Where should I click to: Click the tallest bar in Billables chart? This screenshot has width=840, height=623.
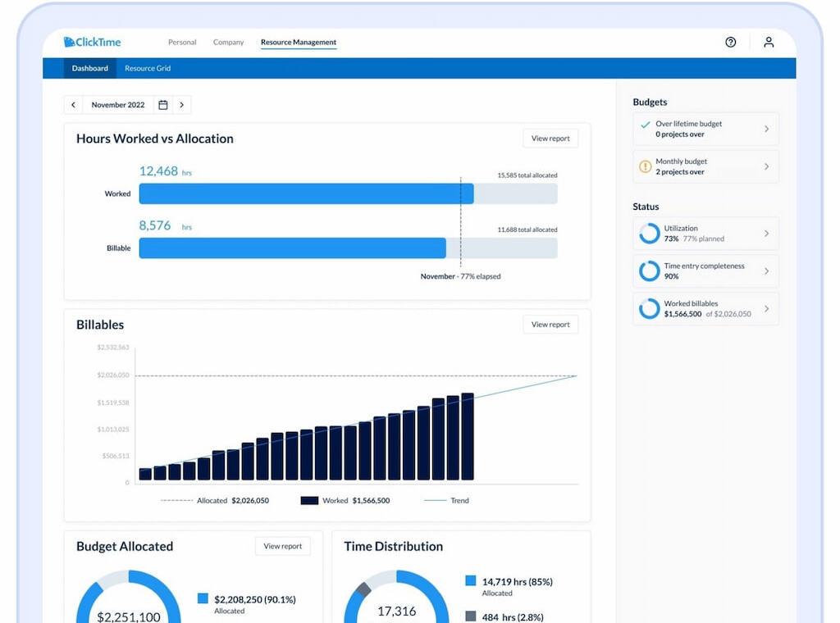click(468, 436)
